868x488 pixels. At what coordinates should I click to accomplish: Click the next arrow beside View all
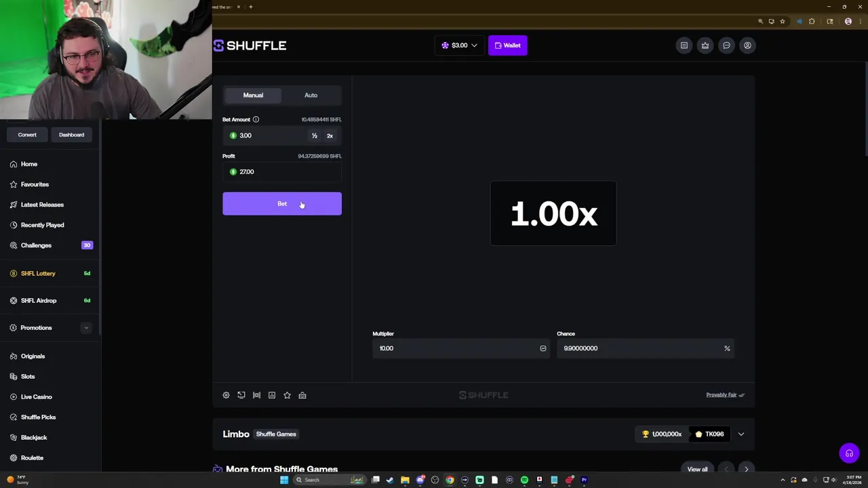pyautogui.click(x=747, y=469)
